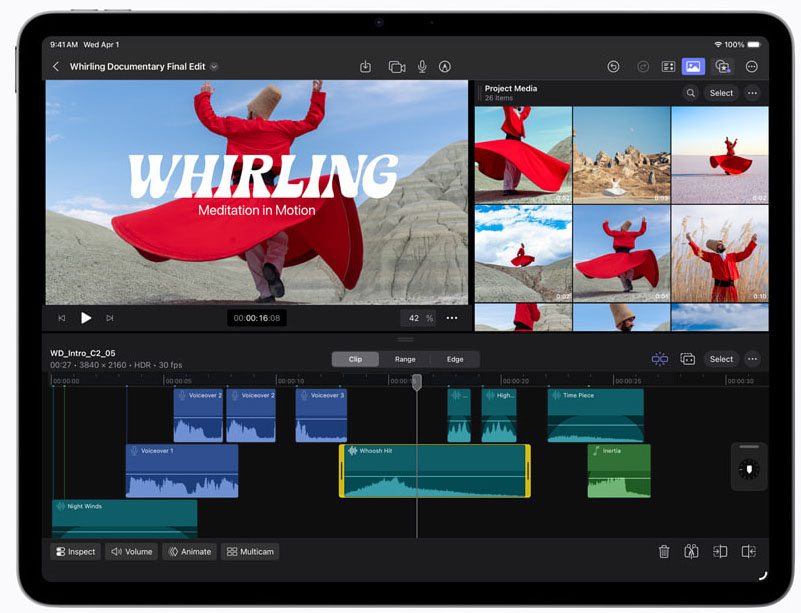This screenshot has height=613, width=801.
Task: Click the jog wheel control beside the timeline
Action: (749, 467)
